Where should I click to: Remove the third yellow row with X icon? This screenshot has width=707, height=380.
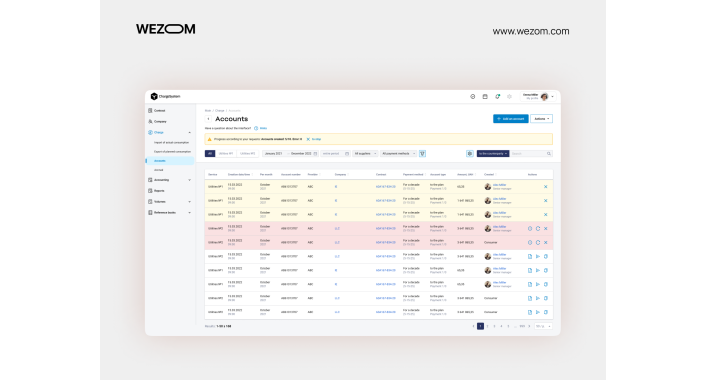point(546,215)
